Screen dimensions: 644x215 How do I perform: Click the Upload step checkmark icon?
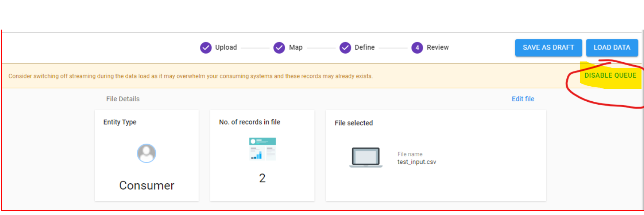point(206,48)
